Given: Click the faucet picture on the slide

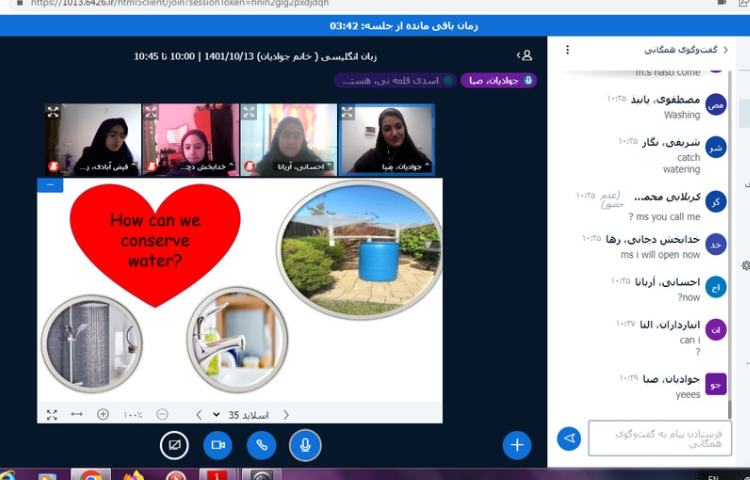Looking at the screenshot, I should pos(238,339).
